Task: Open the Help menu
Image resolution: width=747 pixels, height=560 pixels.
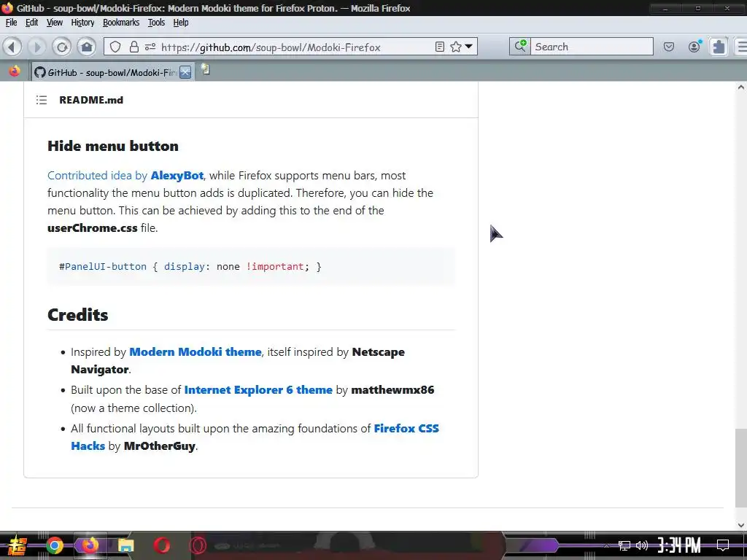Action: (x=181, y=23)
